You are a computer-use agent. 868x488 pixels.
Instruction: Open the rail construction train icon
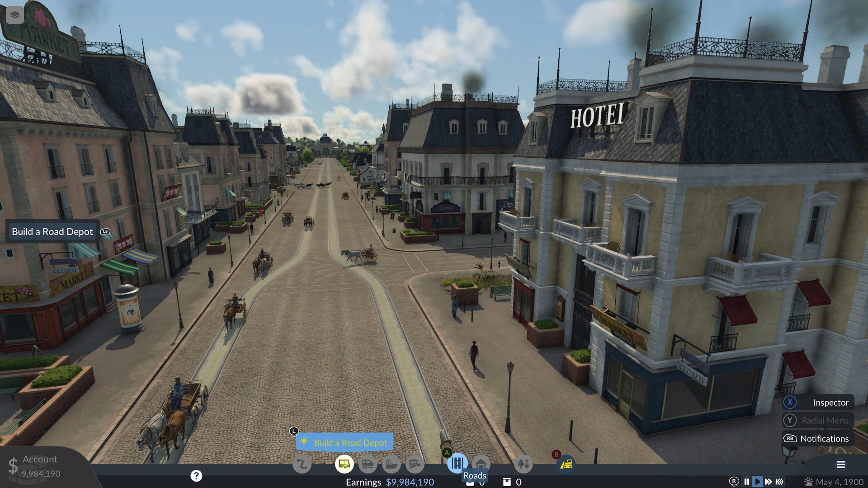click(368, 464)
